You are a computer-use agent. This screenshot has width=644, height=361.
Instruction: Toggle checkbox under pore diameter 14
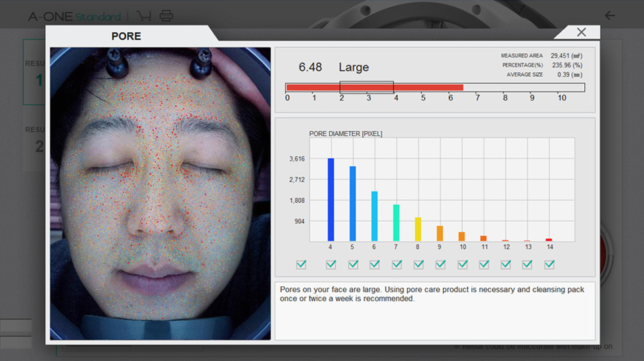click(549, 264)
